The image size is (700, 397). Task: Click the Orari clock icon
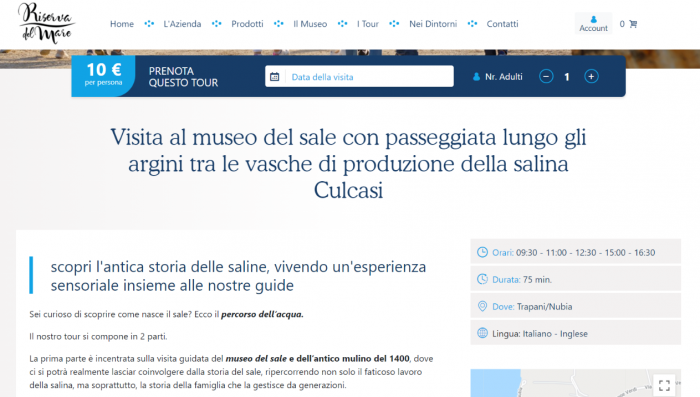click(x=482, y=252)
